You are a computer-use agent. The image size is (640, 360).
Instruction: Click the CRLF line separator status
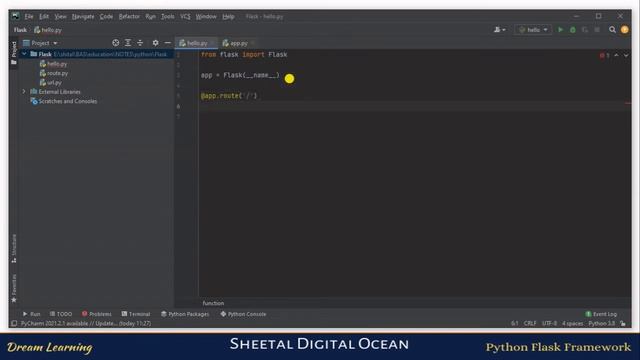530,323
